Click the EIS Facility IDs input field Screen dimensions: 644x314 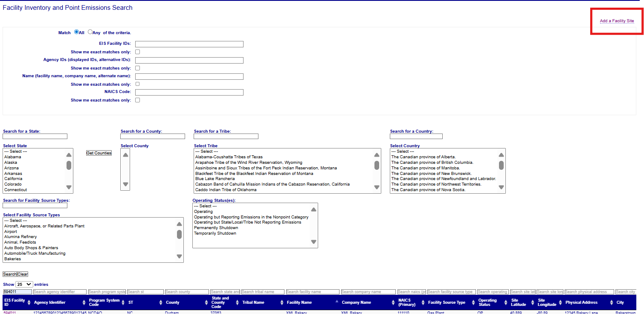(189, 44)
